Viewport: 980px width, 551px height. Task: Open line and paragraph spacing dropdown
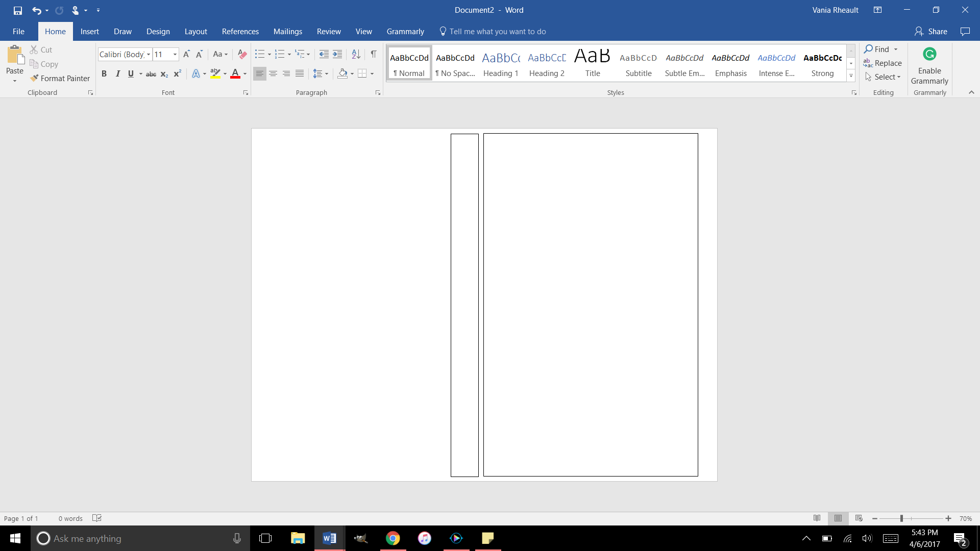(321, 73)
